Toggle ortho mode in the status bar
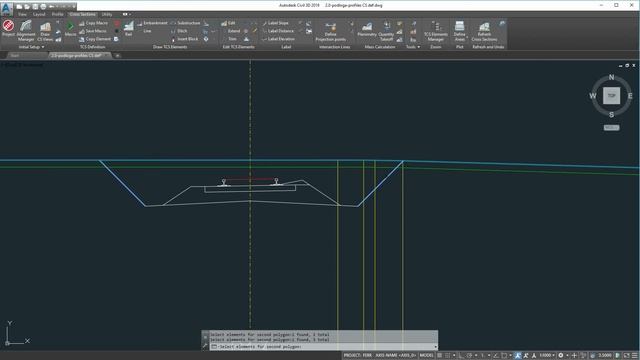 click(462, 356)
